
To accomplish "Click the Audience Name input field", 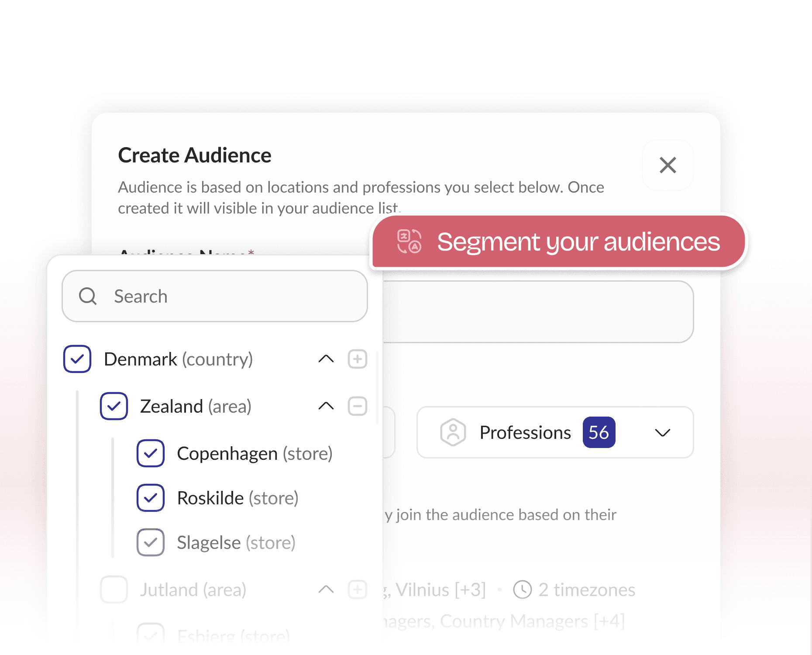I will pos(538,312).
